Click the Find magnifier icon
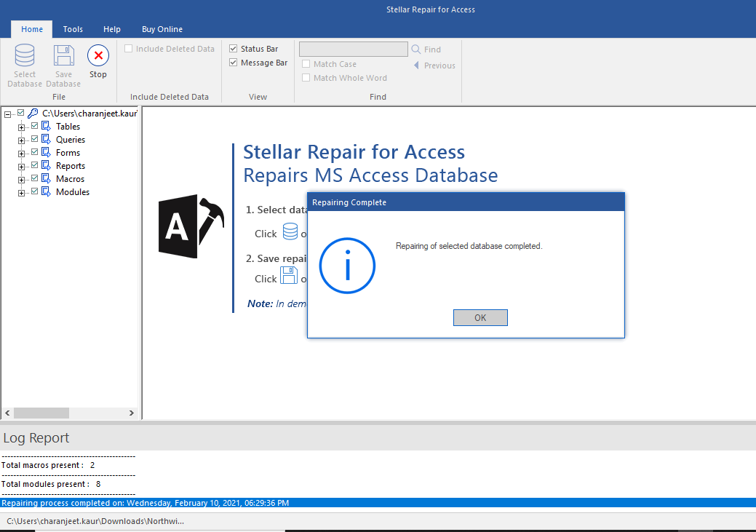 coord(416,49)
